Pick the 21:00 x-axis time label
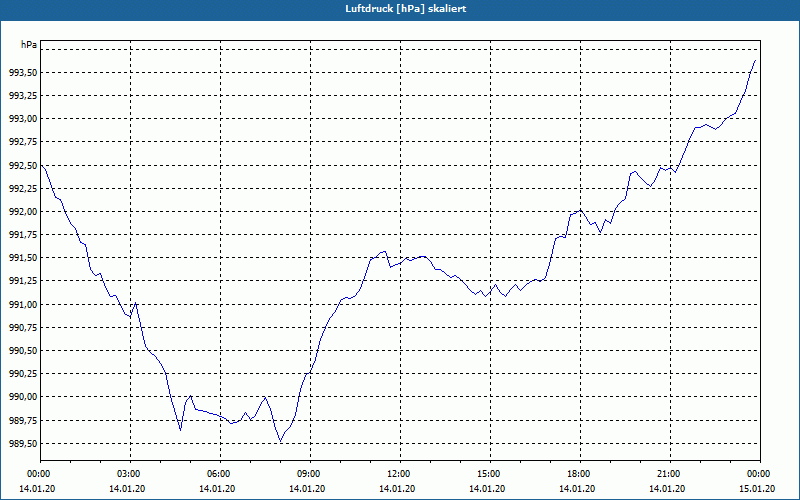The height and width of the screenshot is (500, 800). point(667,474)
